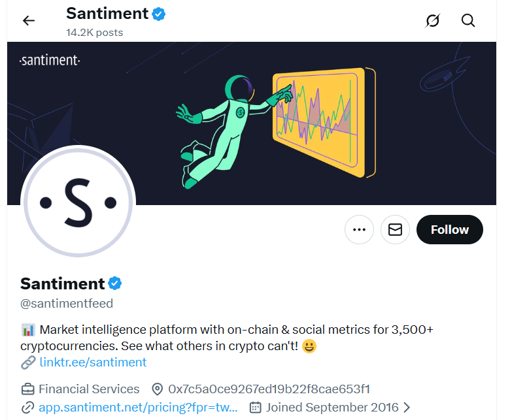Open the app.santiment.net pricing link
The width and height of the screenshot is (510, 420).
point(138,408)
